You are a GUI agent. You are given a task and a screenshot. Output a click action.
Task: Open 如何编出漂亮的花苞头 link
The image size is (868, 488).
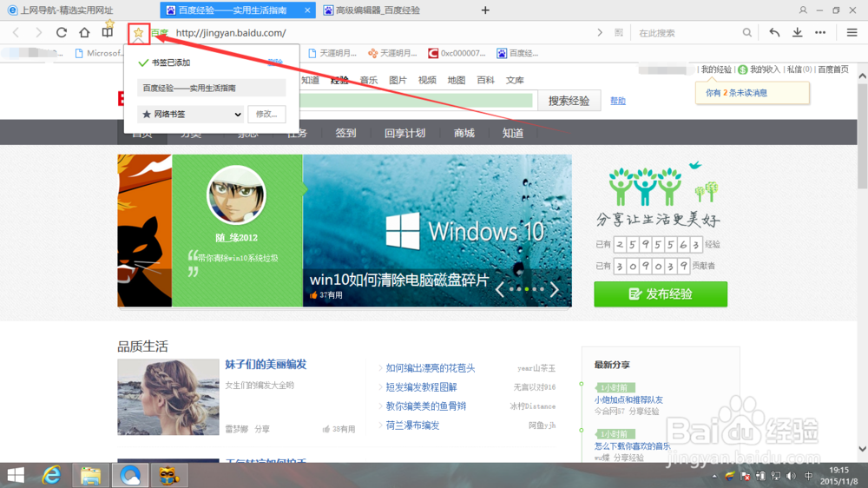[431, 368]
